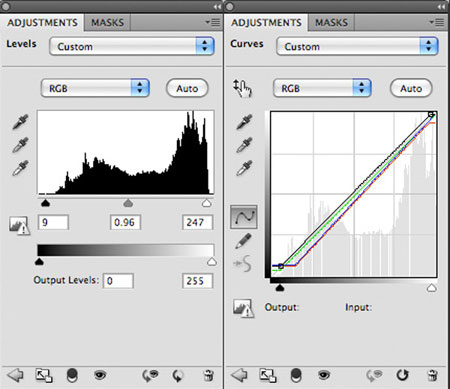This screenshot has width=450, height=389.
Task: Open RGB channel dropdown in Curves
Action: 322,88
